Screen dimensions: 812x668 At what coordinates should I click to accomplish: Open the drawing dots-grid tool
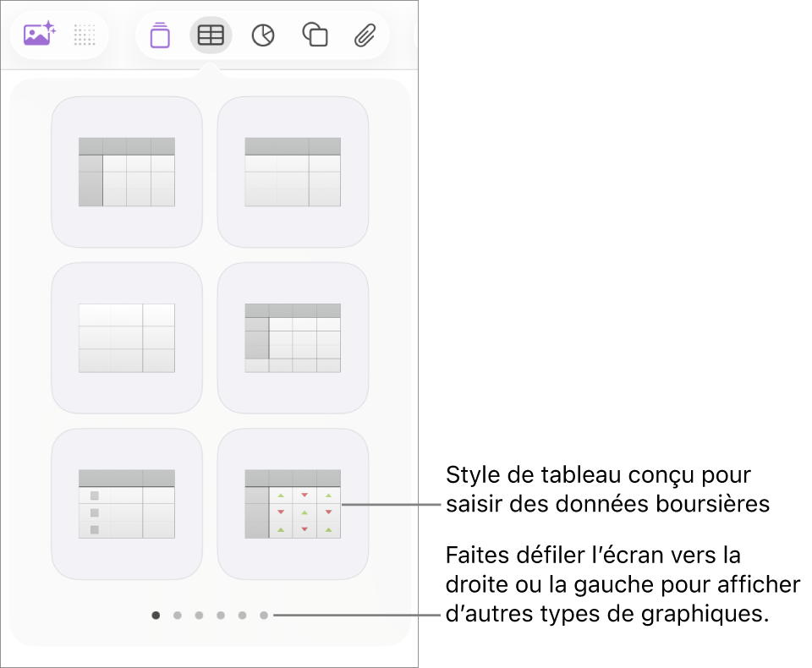click(x=84, y=35)
